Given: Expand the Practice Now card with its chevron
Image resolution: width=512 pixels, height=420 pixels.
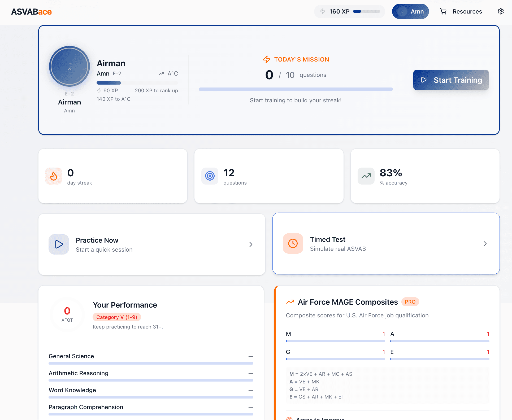Looking at the screenshot, I should pos(251,244).
